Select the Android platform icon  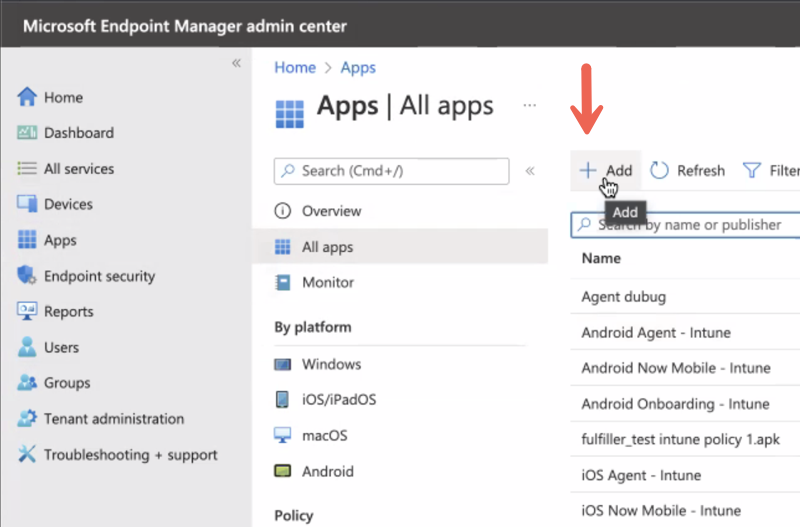pos(283,471)
